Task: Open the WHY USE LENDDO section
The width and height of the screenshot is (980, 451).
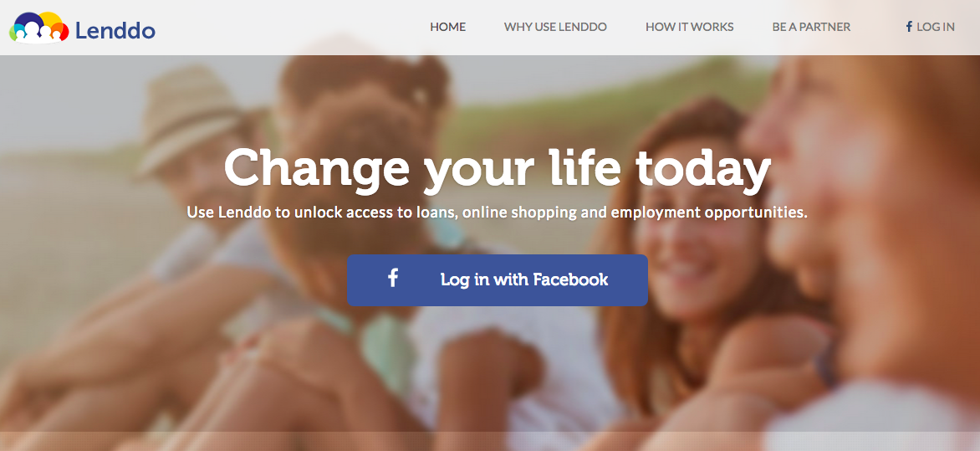Action: click(555, 27)
